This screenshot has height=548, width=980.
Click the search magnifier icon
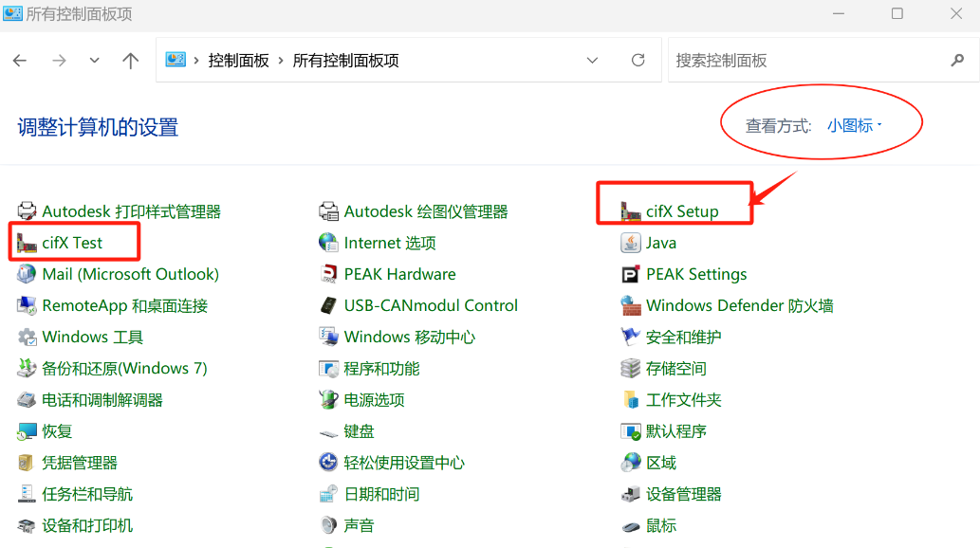(957, 61)
